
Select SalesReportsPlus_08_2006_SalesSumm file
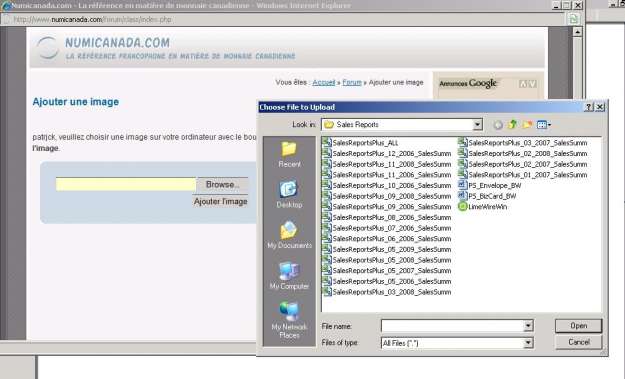click(x=387, y=218)
